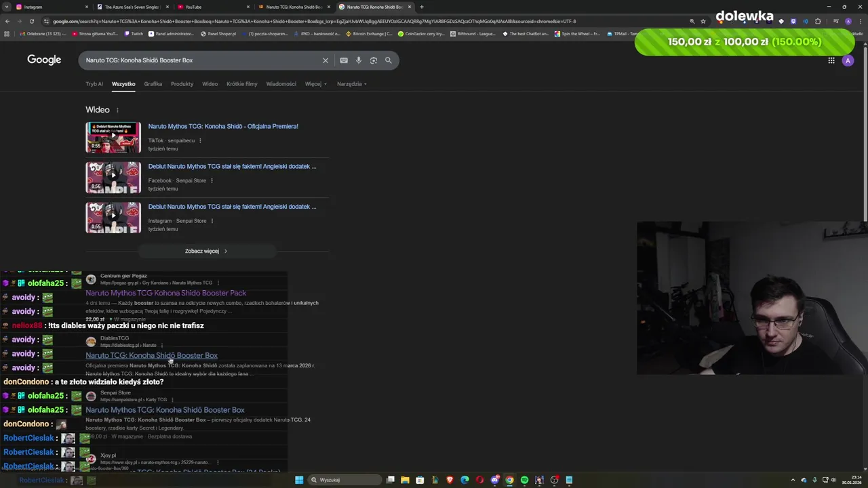868x488 pixels.
Task: Open Facebook Debiut Naruto Mythos TCG video link
Action: pos(232,166)
